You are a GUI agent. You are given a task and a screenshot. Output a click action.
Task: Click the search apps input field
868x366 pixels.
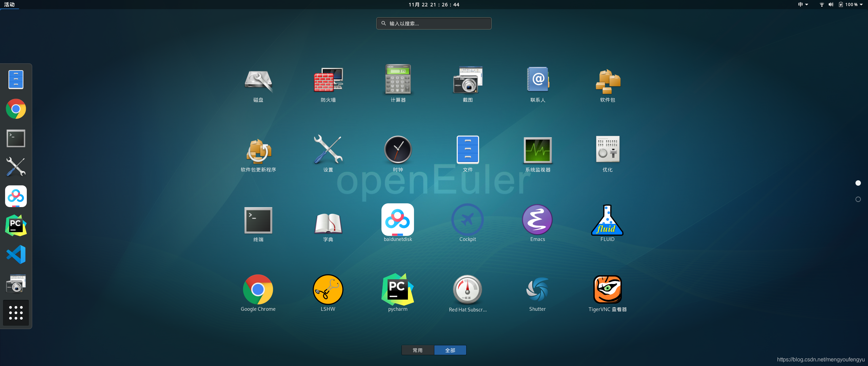click(434, 23)
